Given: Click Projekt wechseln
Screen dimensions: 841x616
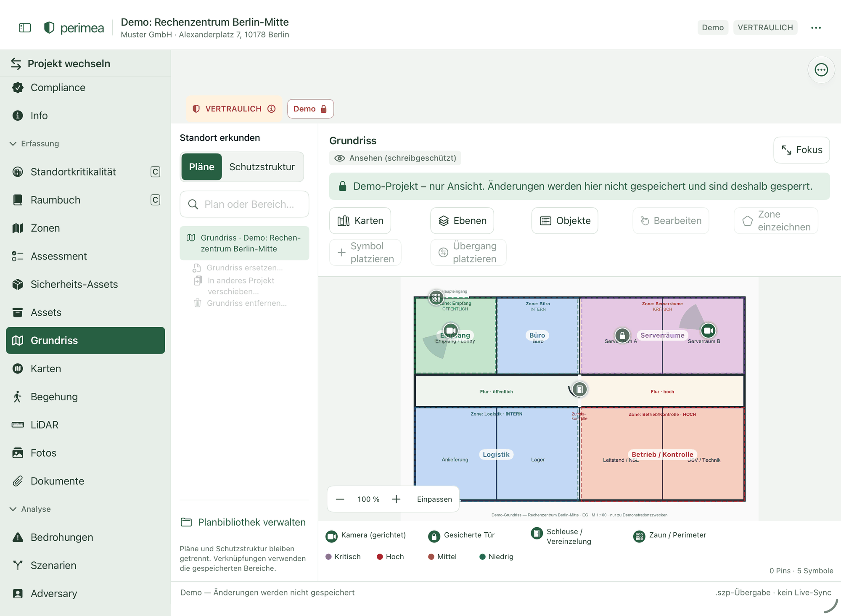Looking at the screenshot, I should 61,63.
